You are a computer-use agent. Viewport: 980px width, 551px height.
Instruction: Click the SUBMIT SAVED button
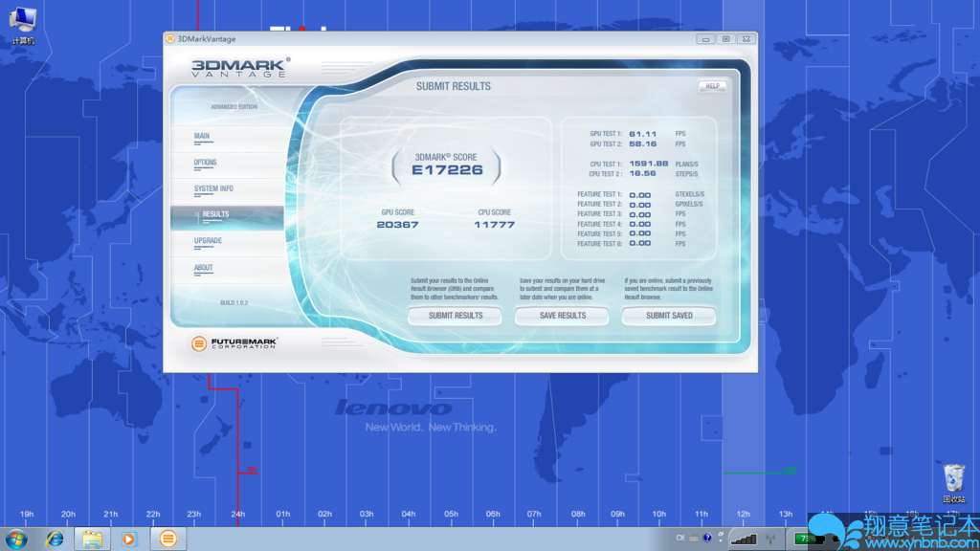pos(669,316)
